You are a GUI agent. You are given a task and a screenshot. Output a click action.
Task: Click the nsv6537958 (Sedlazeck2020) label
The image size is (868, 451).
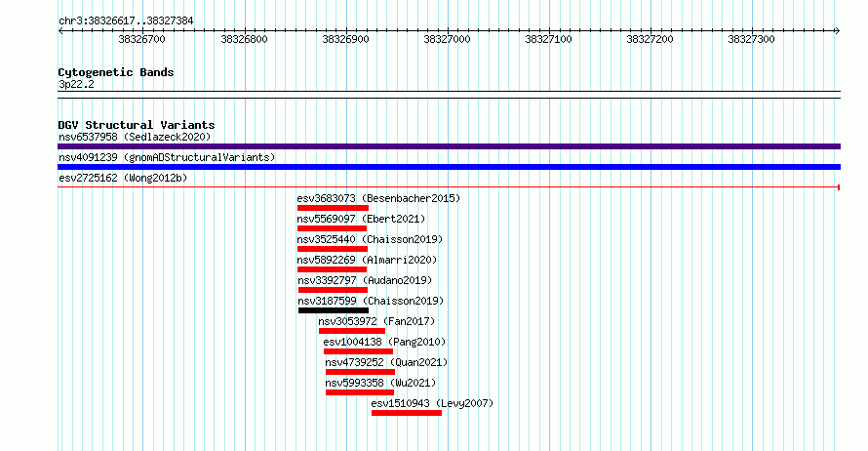pos(135,137)
